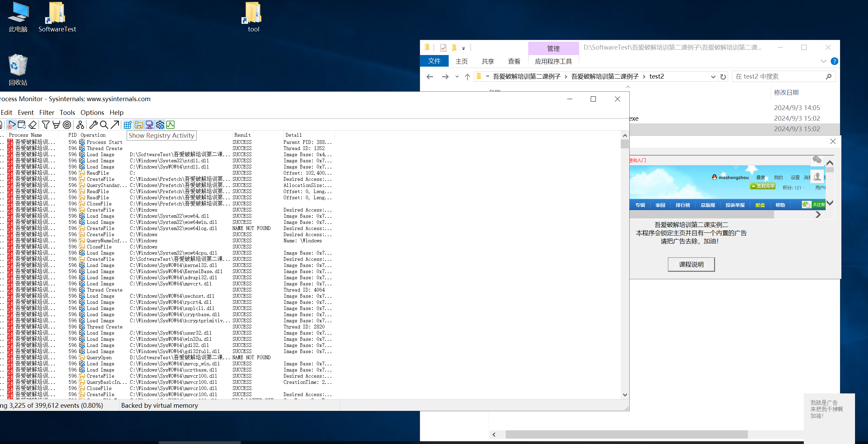Toggle Show Network Activity icon
This screenshot has width=868, height=444.
(x=149, y=125)
